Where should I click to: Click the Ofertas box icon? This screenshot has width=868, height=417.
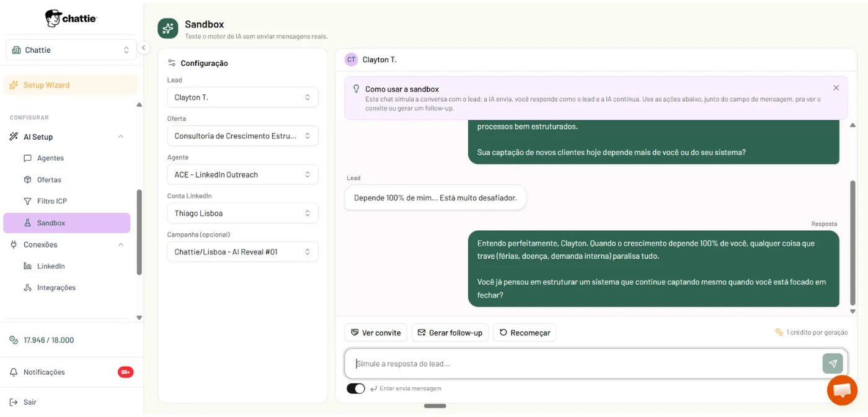click(x=27, y=180)
